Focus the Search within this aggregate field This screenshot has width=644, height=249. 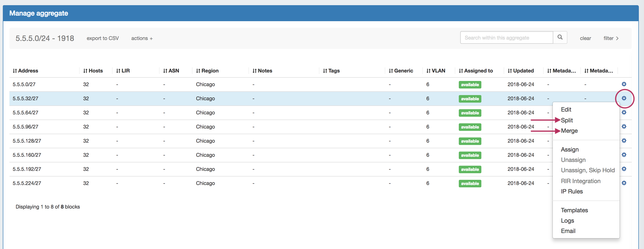click(506, 38)
